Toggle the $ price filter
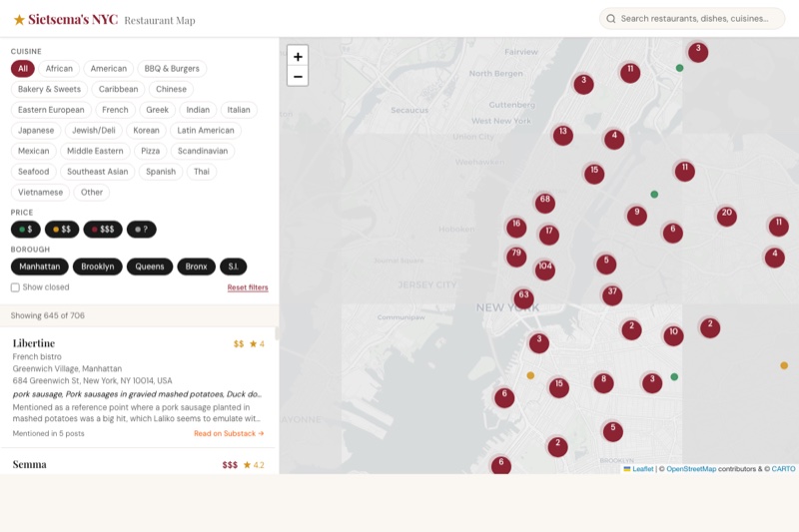The width and height of the screenshot is (799, 532). click(x=26, y=230)
